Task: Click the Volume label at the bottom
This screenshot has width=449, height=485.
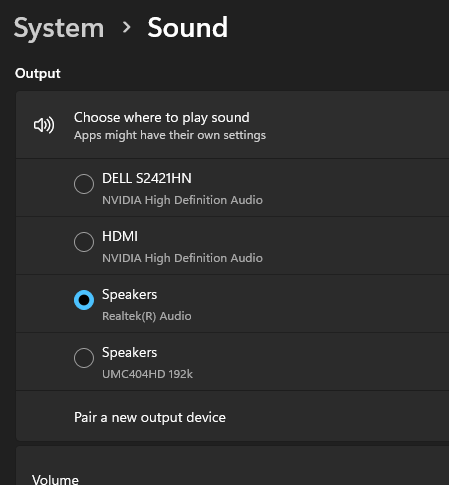Action: [x=55, y=479]
